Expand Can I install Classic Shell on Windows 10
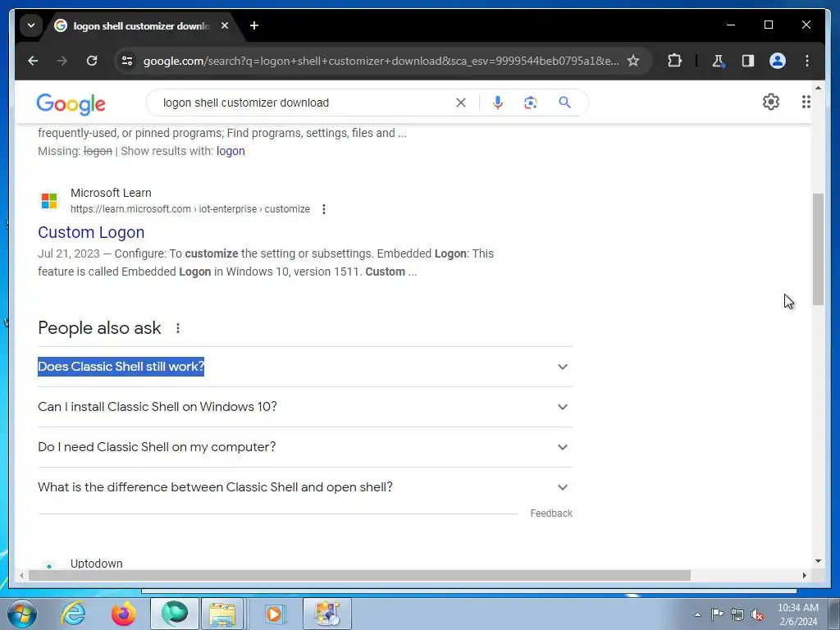Screen dimensions: 840x630 305,407
